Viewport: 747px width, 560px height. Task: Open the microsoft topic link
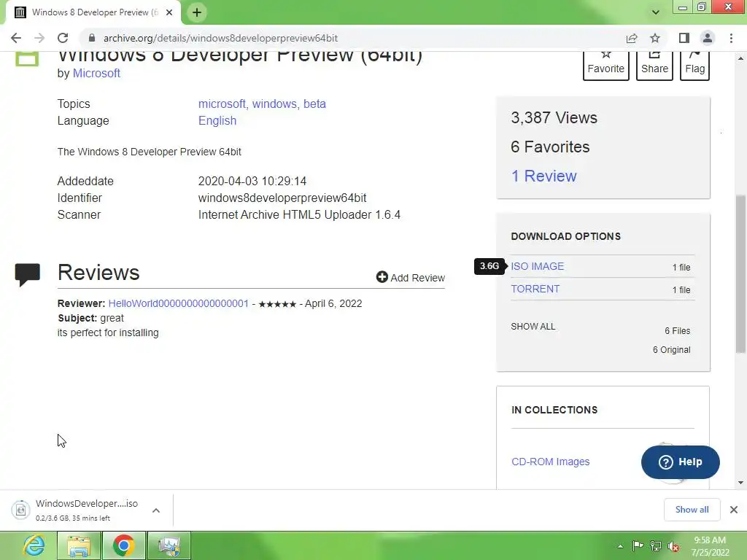[x=222, y=104]
